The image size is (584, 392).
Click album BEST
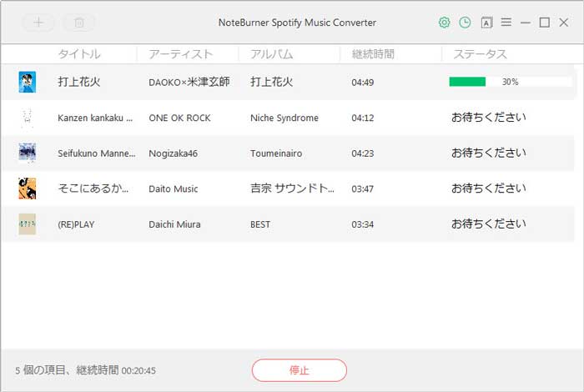(x=260, y=224)
